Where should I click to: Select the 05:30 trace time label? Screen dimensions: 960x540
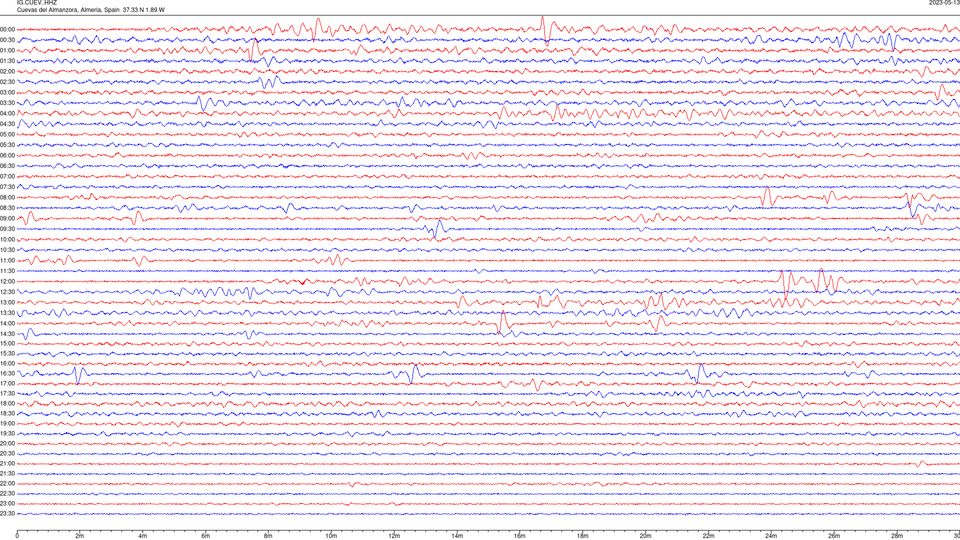tap(7, 145)
